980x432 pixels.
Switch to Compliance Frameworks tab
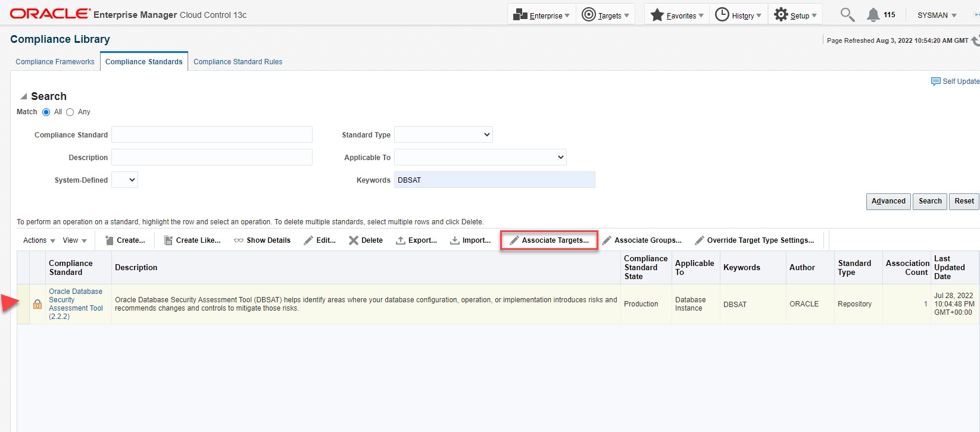pos(55,62)
